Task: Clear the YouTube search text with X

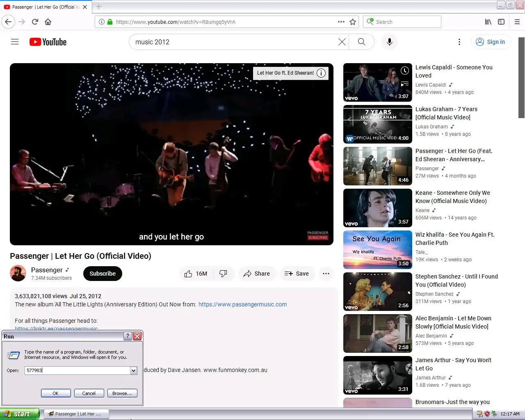Action: pyautogui.click(x=342, y=42)
